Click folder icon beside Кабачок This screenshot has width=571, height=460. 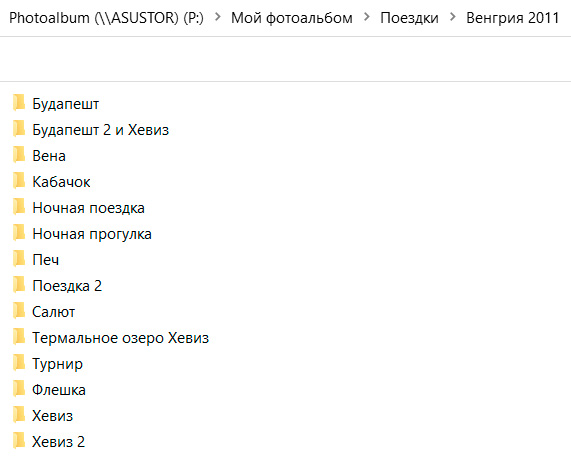pyautogui.click(x=19, y=181)
